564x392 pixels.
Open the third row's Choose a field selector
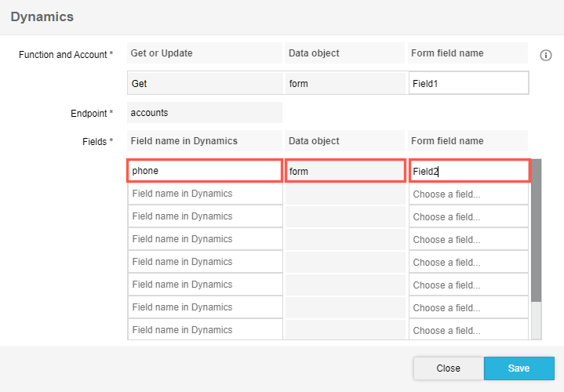468,216
